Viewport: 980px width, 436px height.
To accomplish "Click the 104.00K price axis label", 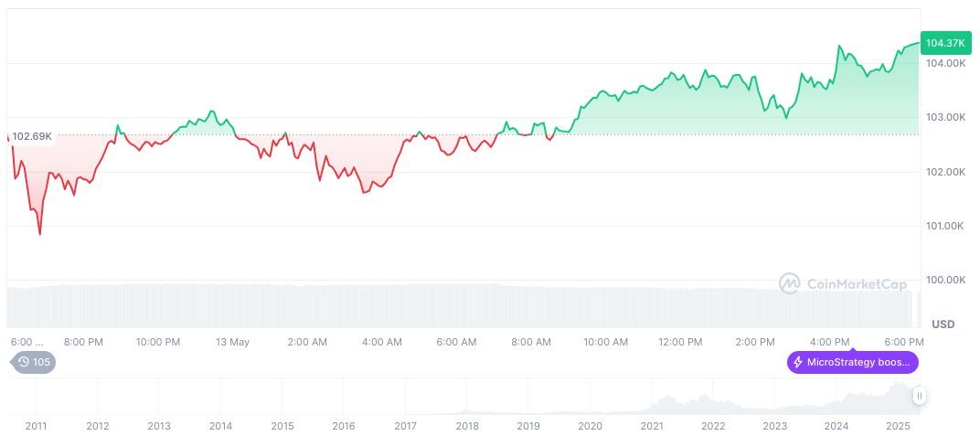I will 945,63.
